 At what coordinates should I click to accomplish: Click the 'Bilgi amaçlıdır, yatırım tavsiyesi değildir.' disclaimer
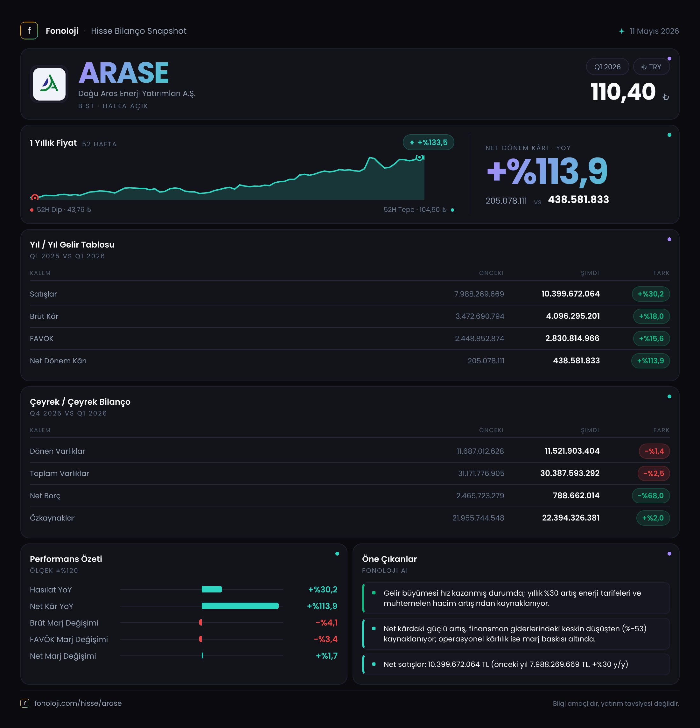coord(616,703)
